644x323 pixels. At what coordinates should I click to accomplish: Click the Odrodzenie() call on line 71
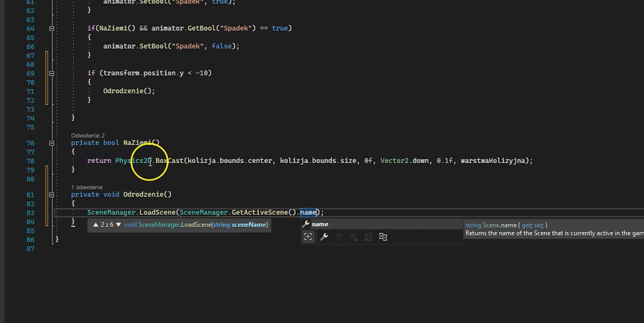[129, 91]
